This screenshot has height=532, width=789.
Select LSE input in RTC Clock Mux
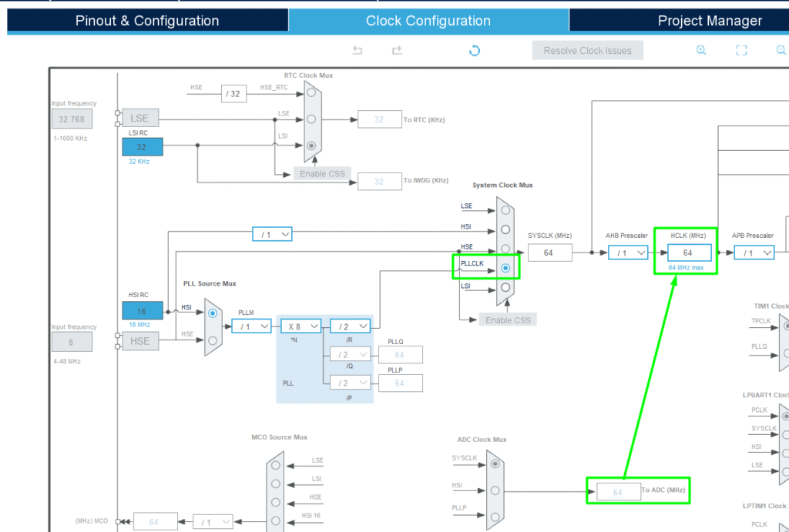(311, 119)
